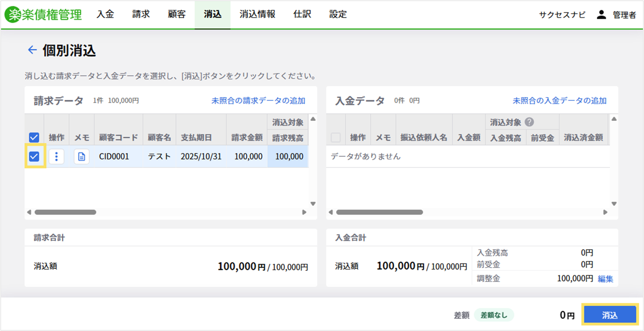Open the 入金 menu
This screenshot has height=331, width=644.
coord(105,14)
